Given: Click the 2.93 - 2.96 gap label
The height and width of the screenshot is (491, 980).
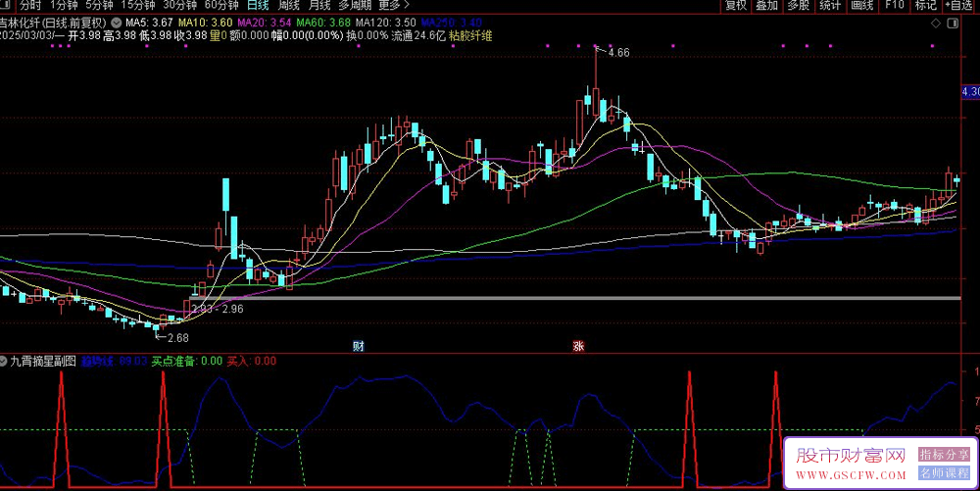Looking at the screenshot, I should click(218, 309).
